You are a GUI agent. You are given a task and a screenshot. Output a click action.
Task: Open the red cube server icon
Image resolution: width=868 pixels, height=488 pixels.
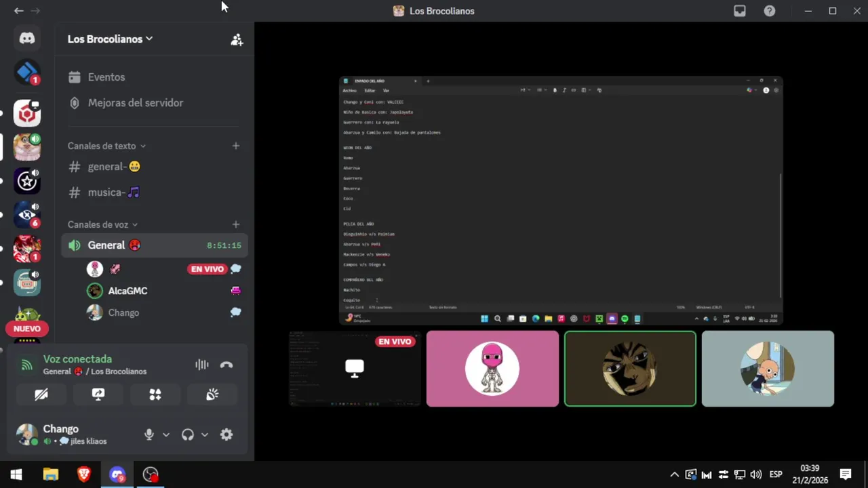click(x=27, y=113)
